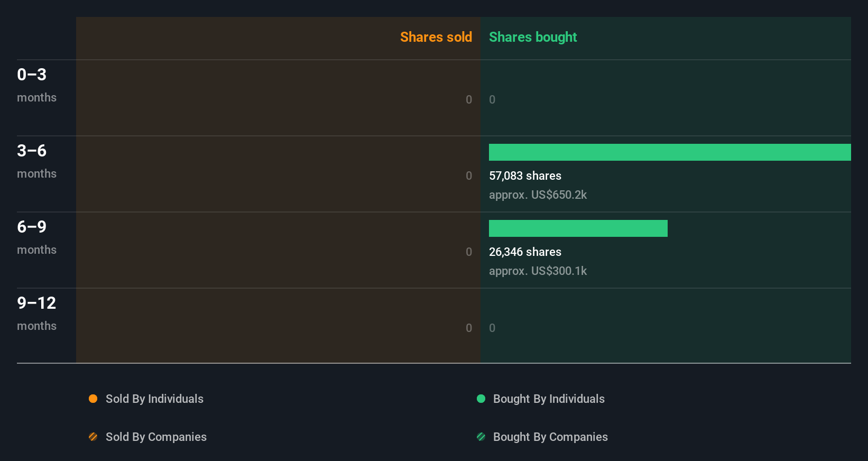Viewport: 868px width, 461px height.
Task: Select the 57,083 shares green bar
Action: [x=670, y=152]
